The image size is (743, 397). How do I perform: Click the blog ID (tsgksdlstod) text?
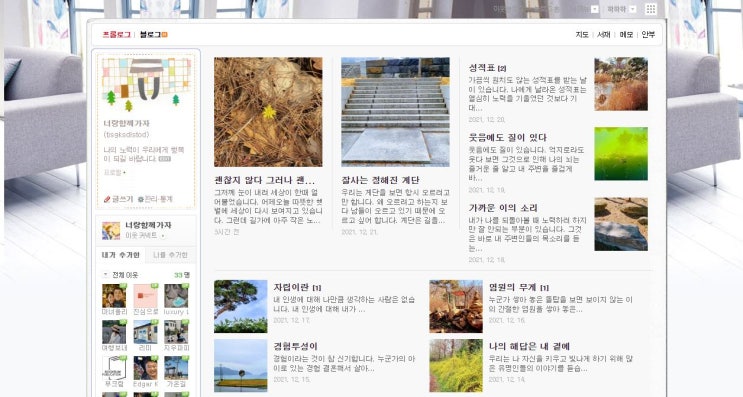126,135
